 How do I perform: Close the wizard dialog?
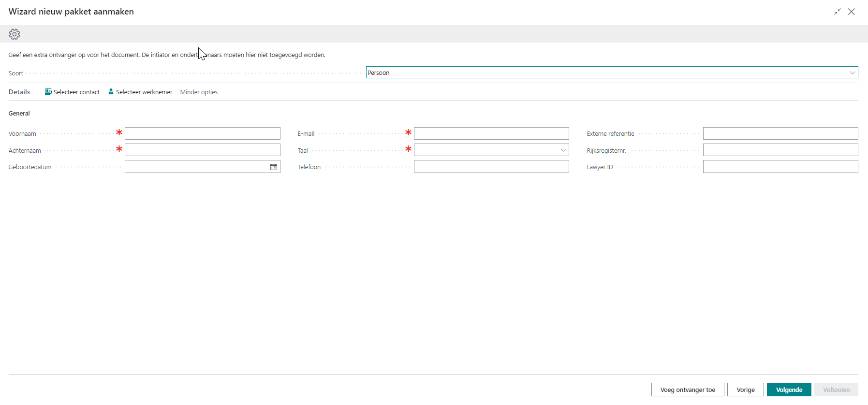[x=852, y=12]
